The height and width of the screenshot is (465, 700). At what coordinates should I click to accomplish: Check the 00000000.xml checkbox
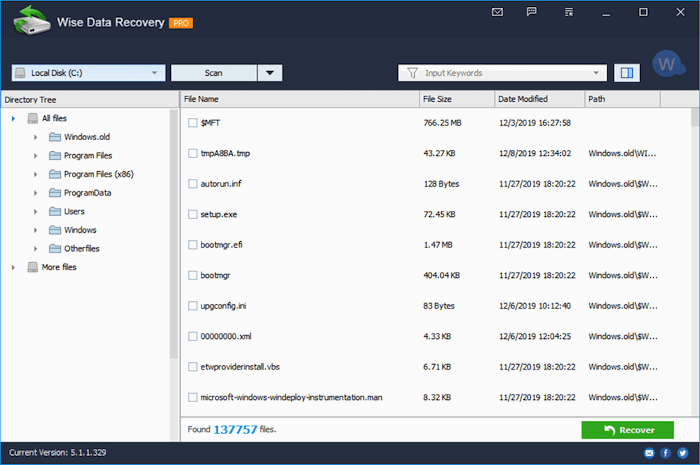192,336
